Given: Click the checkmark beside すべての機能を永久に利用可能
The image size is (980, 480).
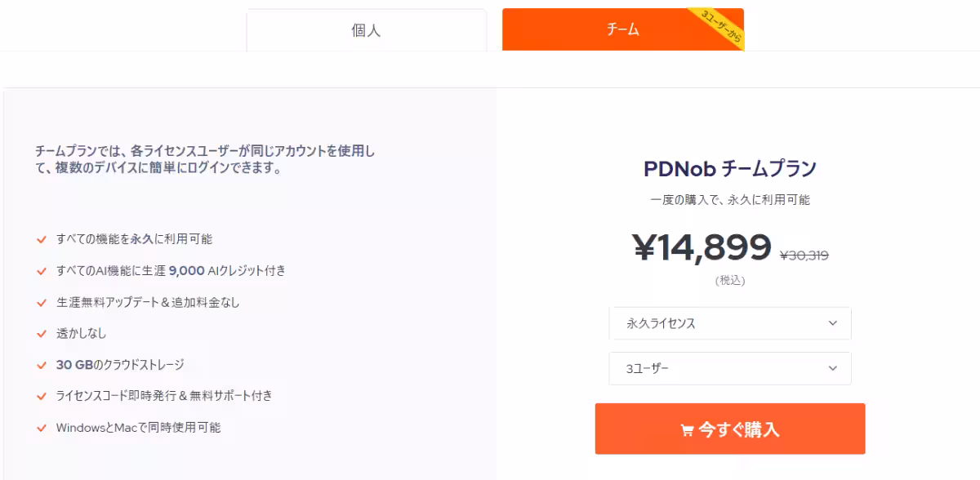Looking at the screenshot, I should [x=41, y=239].
